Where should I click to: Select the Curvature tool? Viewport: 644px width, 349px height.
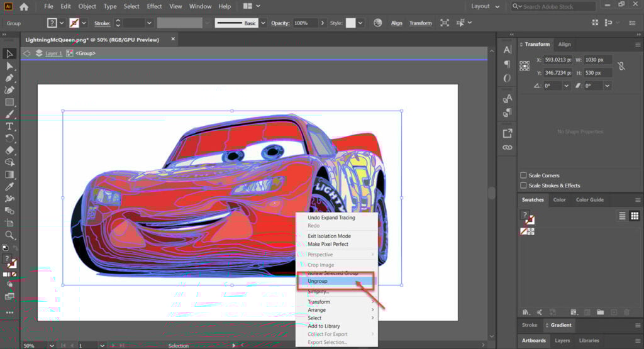click(9, 90)
